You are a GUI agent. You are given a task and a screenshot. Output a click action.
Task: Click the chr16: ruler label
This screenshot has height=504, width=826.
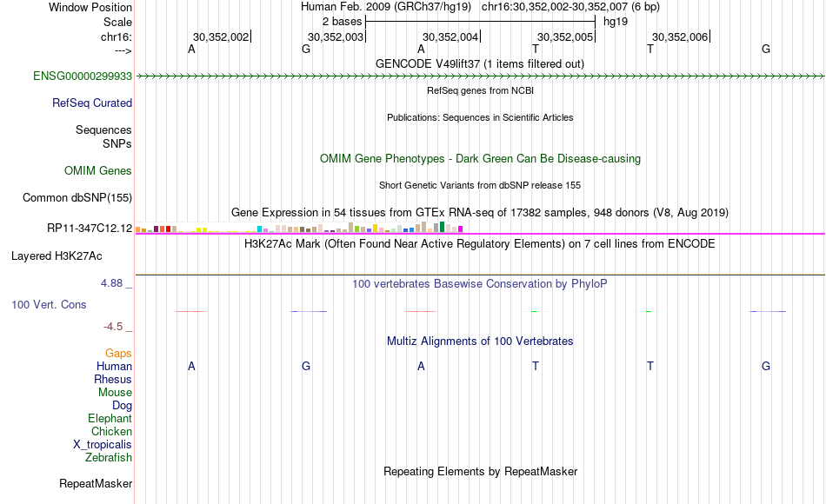tap(116, 36)
